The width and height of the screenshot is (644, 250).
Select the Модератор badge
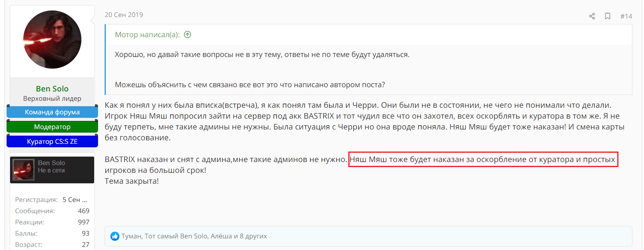(x=52, y=127)
